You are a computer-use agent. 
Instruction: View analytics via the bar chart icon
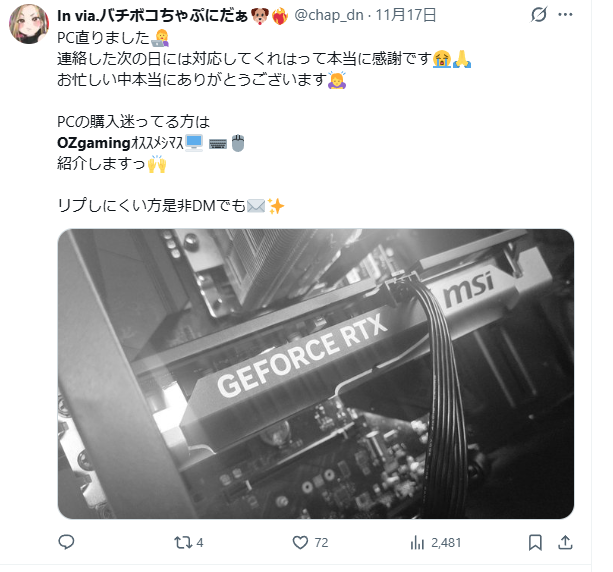coord(417,543)
